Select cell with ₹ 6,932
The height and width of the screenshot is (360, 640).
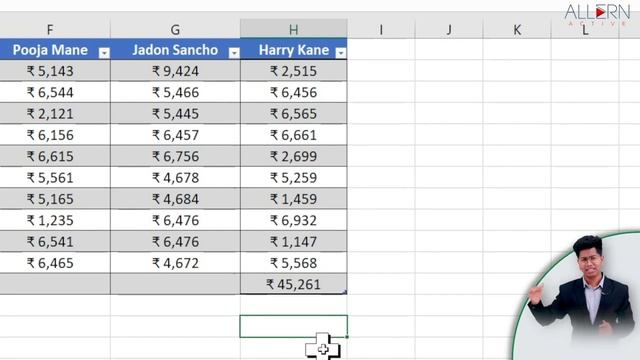pos(293,220)
